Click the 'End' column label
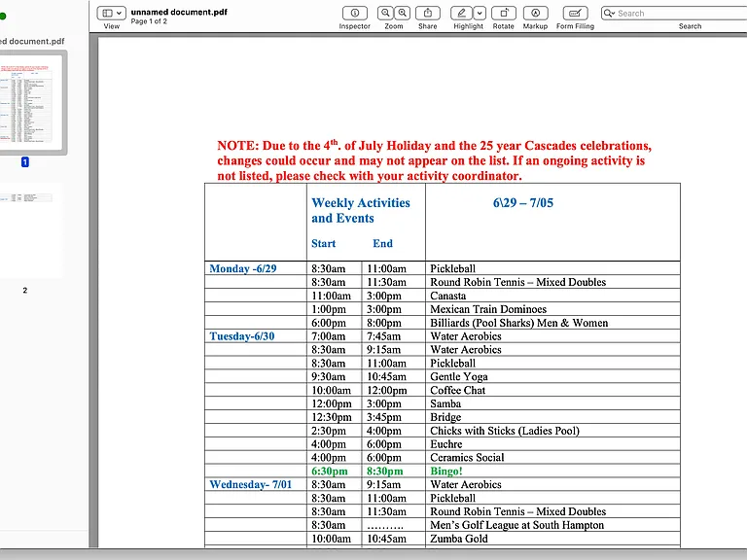 [382, 243]
